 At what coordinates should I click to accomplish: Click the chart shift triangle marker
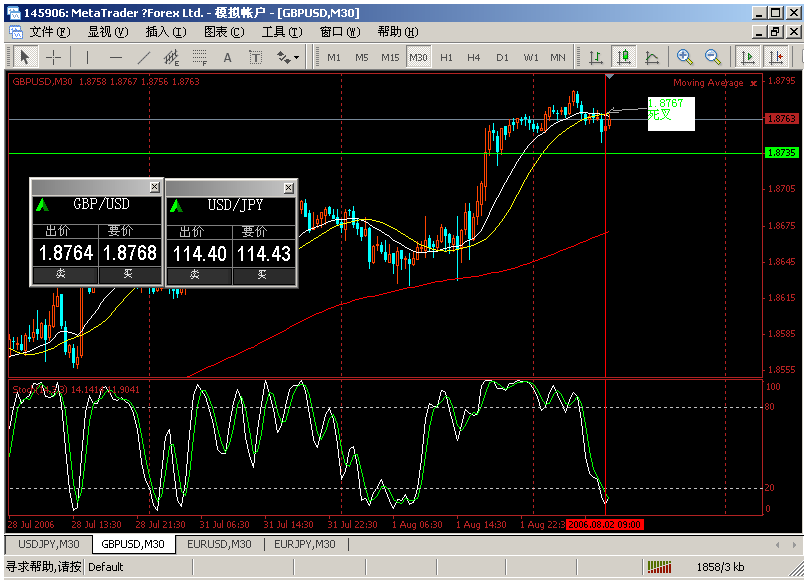[x=609, y=77]
